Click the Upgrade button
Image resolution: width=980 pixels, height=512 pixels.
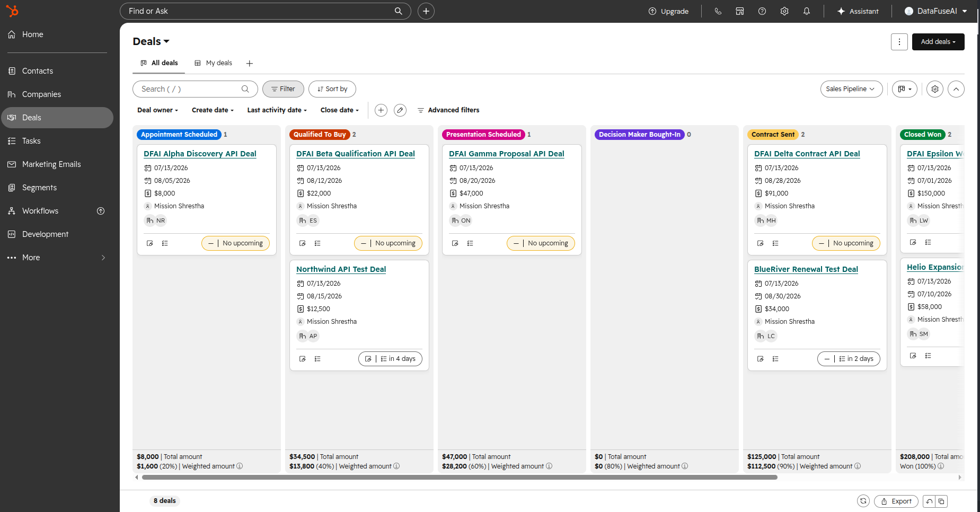click(x=668, y=11)
